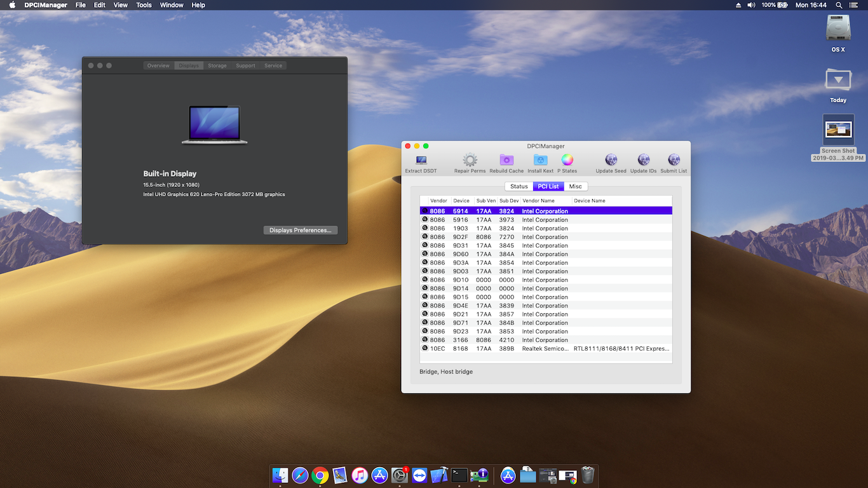Sort by the Vendor column header
868x488 pixels.
coord(439,201)
